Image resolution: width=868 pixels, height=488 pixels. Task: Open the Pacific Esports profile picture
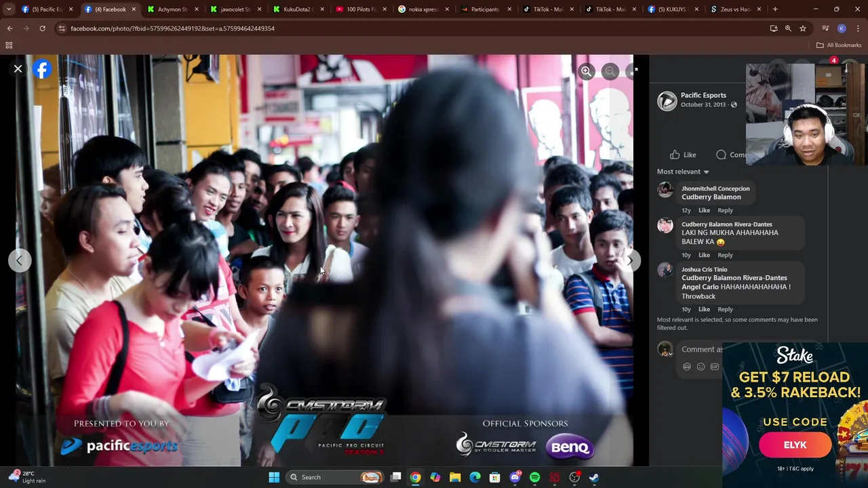coord(667,100)
